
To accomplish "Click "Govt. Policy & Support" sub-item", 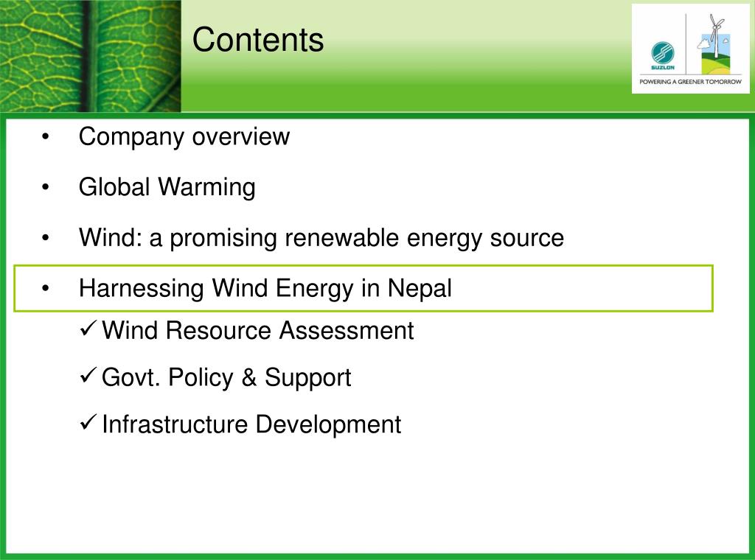I will point(226,378).
